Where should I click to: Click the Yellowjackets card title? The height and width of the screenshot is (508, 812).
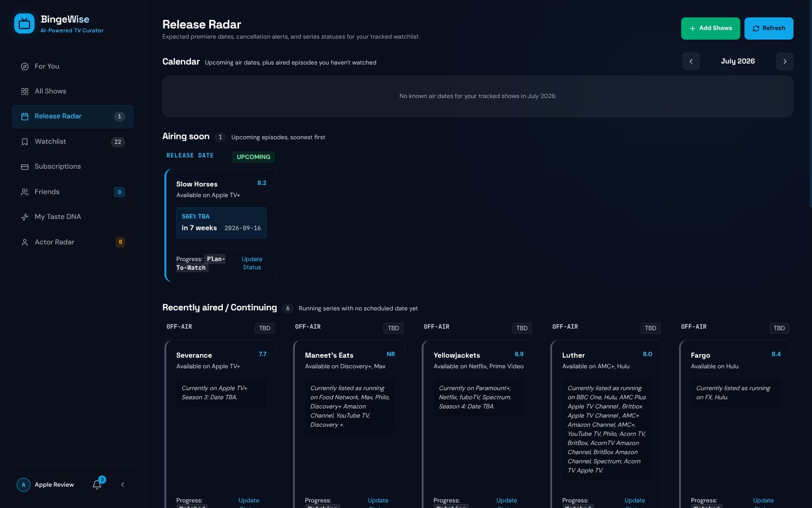457,356
